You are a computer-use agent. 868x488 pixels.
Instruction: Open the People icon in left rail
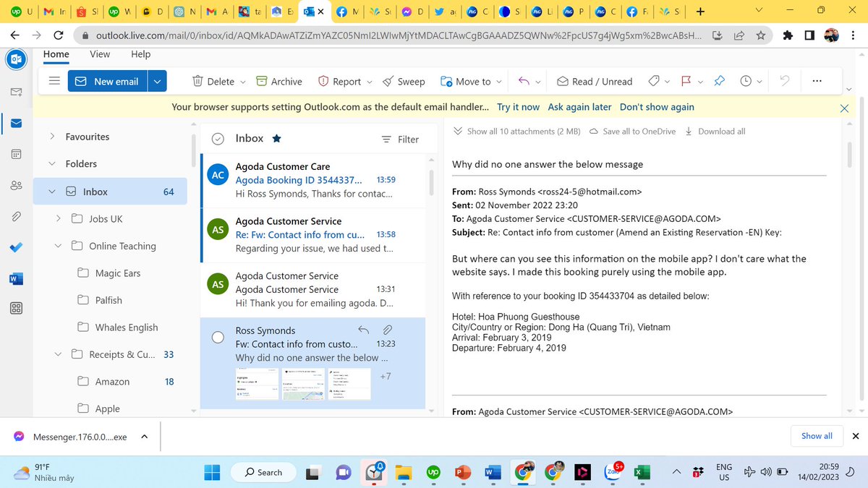tap(16, 186)
